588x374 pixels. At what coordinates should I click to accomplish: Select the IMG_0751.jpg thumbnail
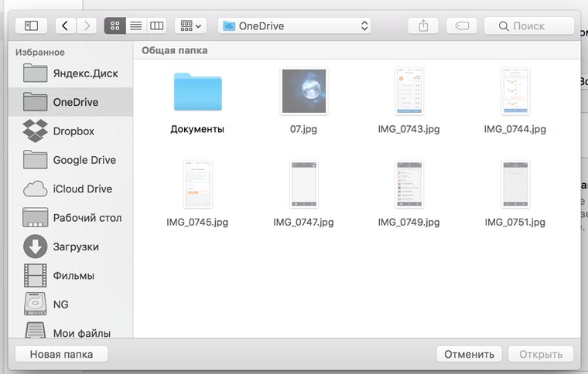click(515, 184)
